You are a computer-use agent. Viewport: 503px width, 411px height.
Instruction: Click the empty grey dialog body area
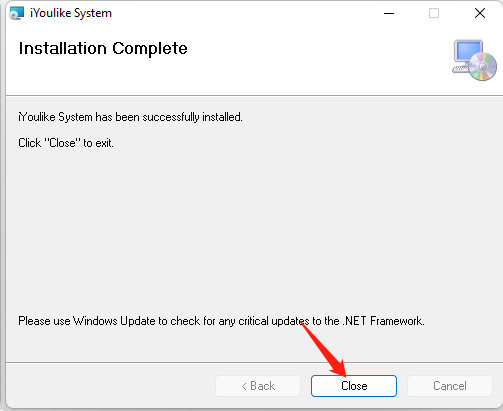(x=253, y=230)
